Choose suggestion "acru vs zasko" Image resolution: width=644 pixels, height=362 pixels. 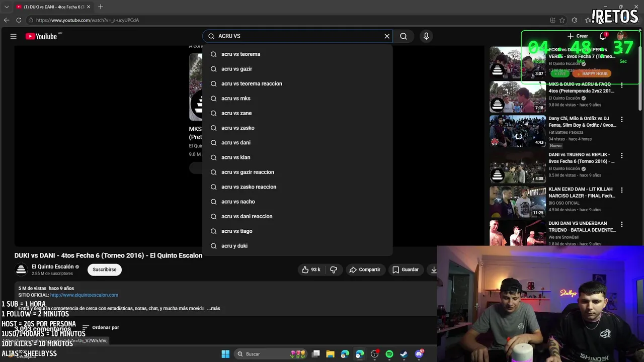tap(297, 128)
